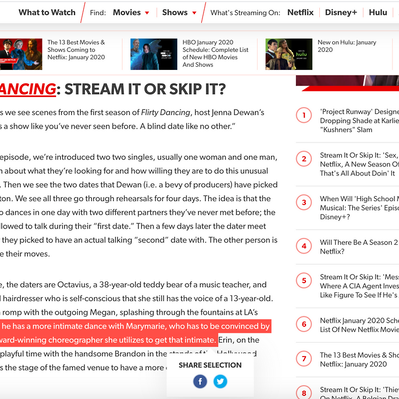Read HBO January 2020 Schedule article
399x399 pixels.
pos(215,53)
